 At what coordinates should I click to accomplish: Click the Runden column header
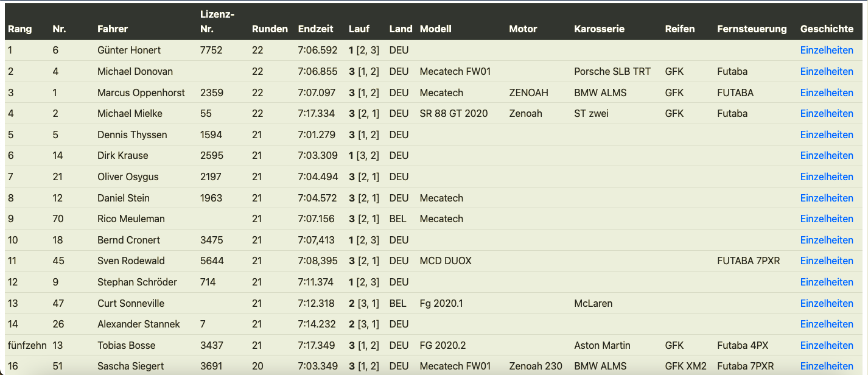pos(270,29)
